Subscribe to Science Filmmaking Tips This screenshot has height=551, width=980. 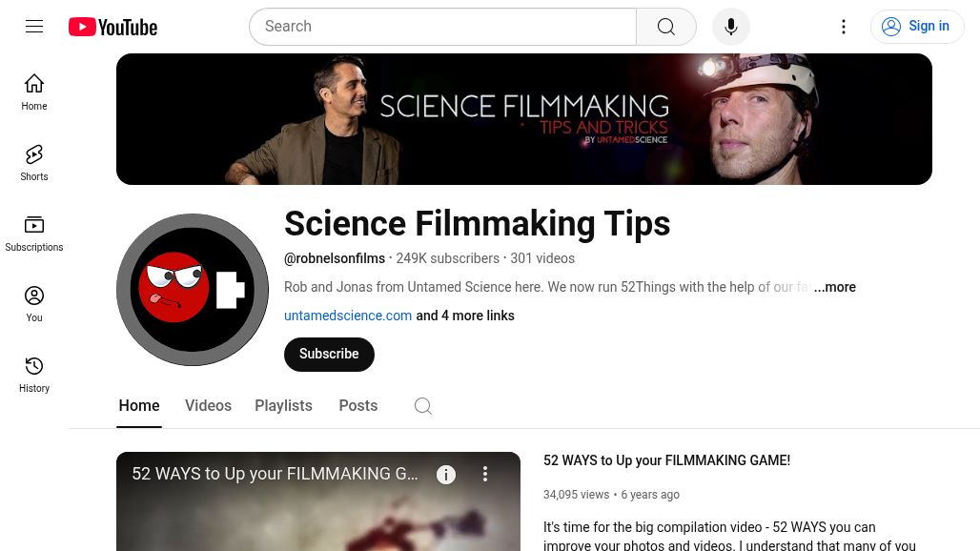[x=329, y=355]
